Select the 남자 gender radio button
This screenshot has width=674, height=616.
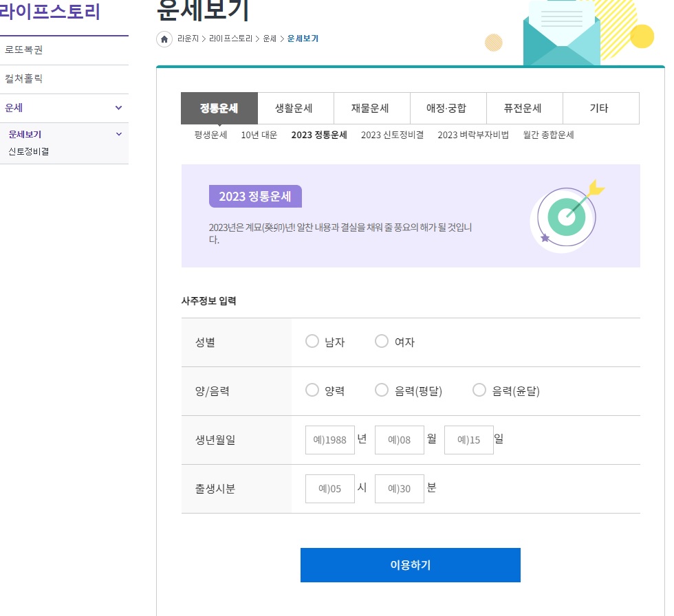point(312,342)
